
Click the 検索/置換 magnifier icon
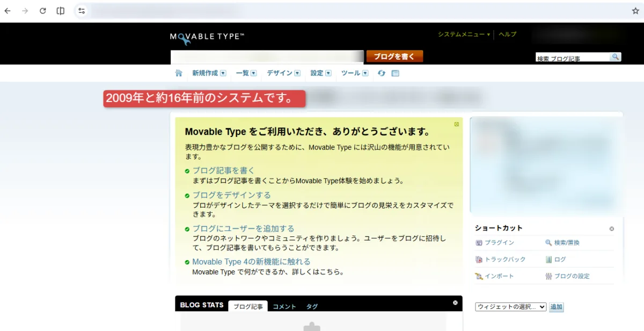[548, 243]
